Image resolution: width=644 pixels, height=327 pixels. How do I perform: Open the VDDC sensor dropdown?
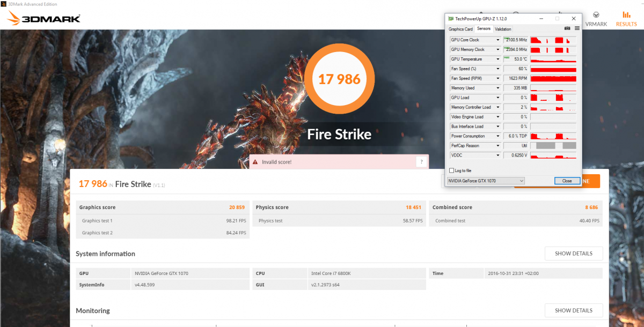click(498, 155)
